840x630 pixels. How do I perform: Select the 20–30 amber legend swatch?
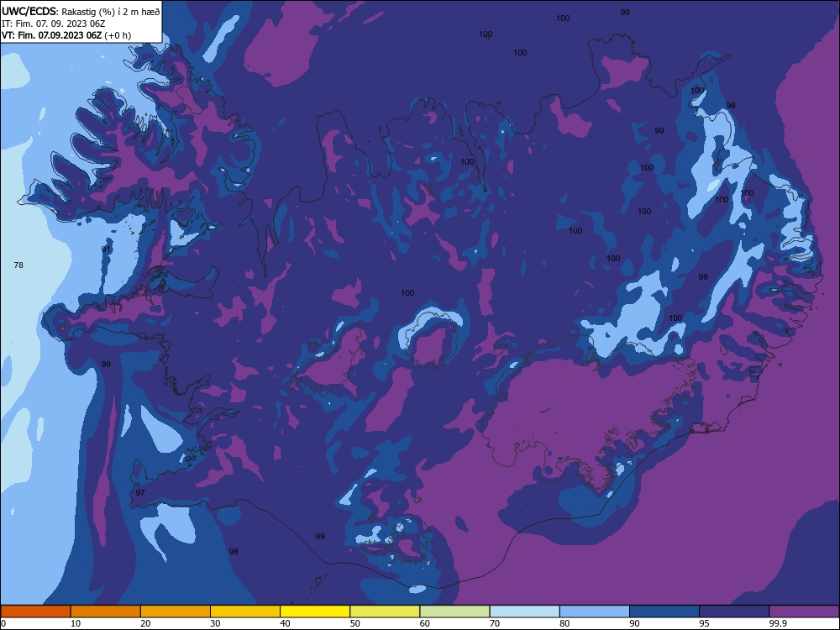tap(176, 612)
